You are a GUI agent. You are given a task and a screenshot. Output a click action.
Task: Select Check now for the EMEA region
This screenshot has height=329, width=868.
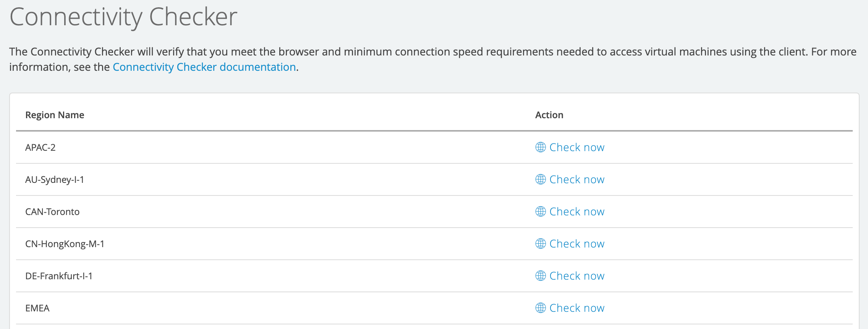click(577, 308)
